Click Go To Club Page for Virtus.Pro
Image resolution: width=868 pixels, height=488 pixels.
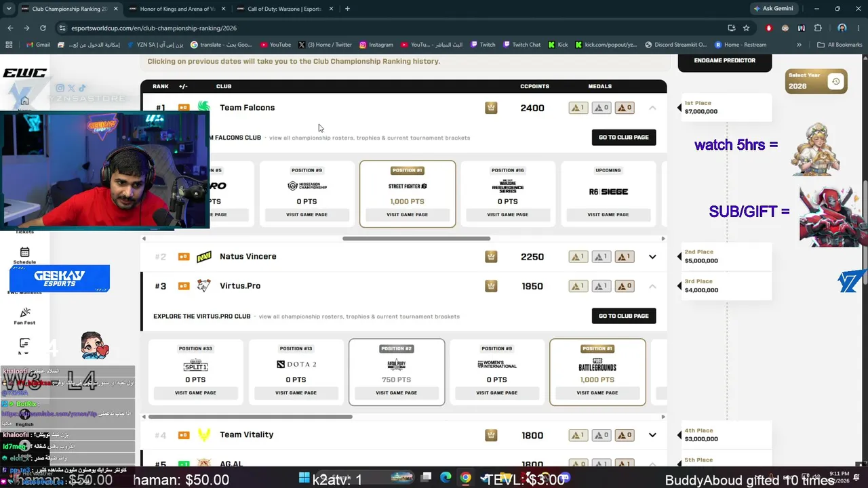623,316
